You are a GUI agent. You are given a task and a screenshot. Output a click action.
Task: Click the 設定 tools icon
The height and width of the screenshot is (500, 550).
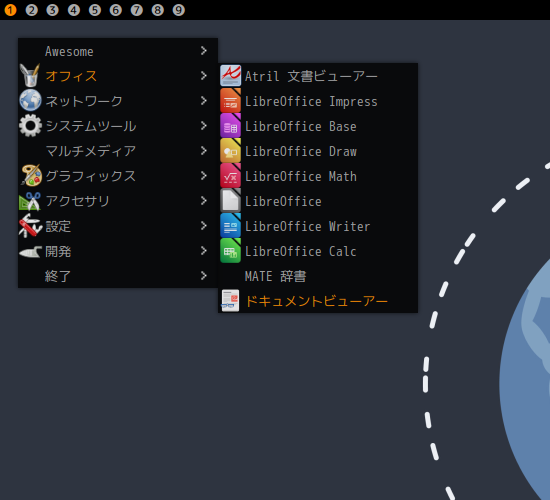[30, 226]
